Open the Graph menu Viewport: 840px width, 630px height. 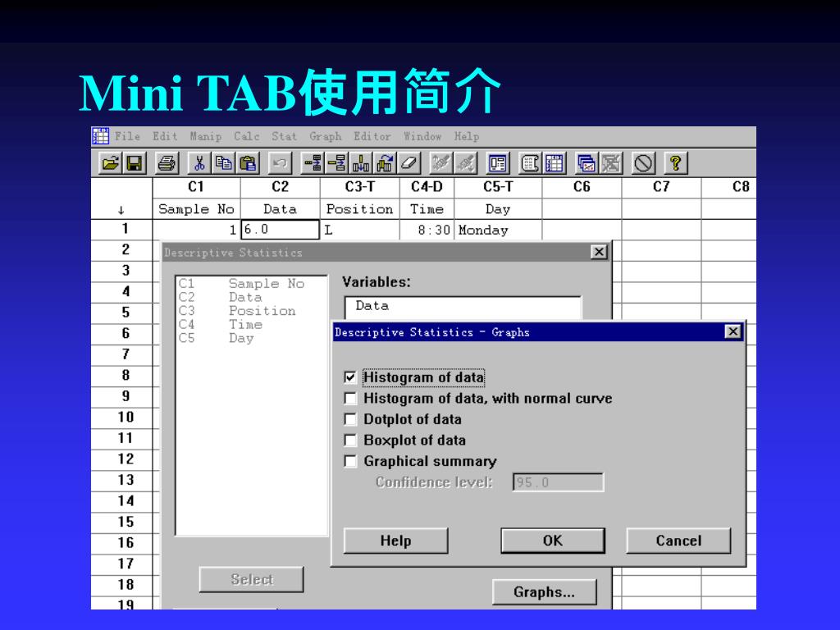coord(325,136)
